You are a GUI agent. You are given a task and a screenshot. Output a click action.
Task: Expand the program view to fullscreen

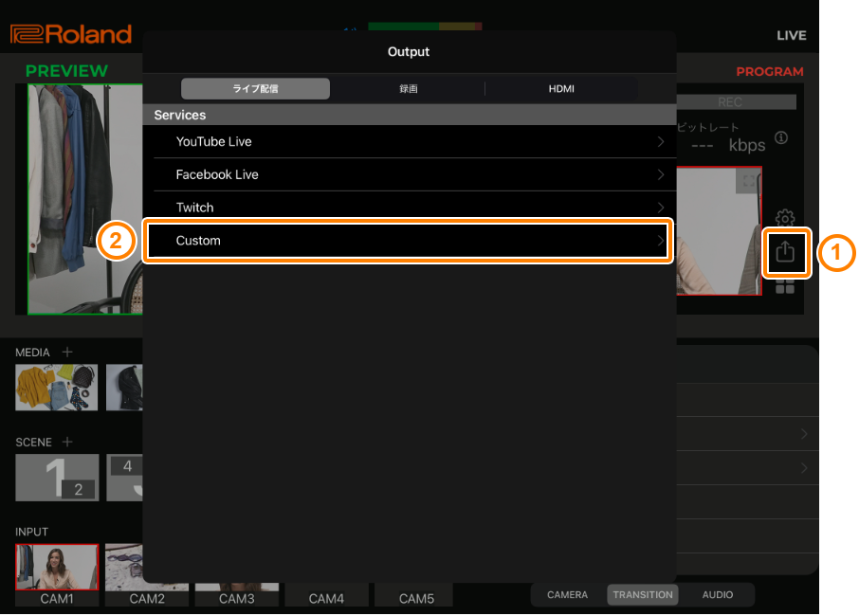[748, 180]
